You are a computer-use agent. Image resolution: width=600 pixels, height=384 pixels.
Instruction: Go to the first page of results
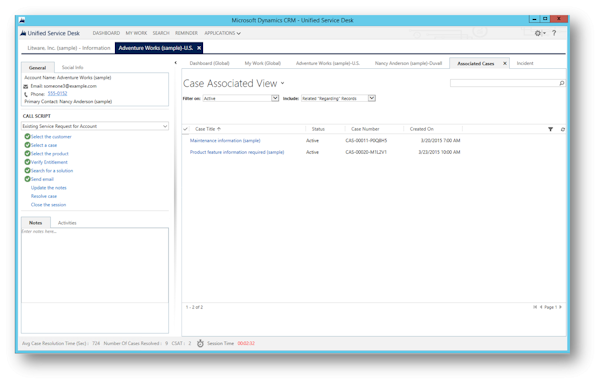(x=535, y=307)
